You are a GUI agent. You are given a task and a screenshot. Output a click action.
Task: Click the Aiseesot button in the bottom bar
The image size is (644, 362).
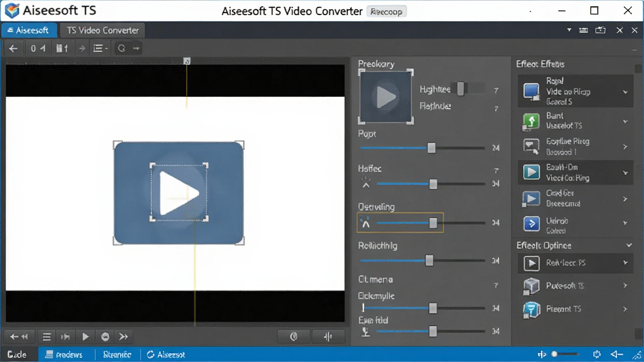click(x=166, y=354)
